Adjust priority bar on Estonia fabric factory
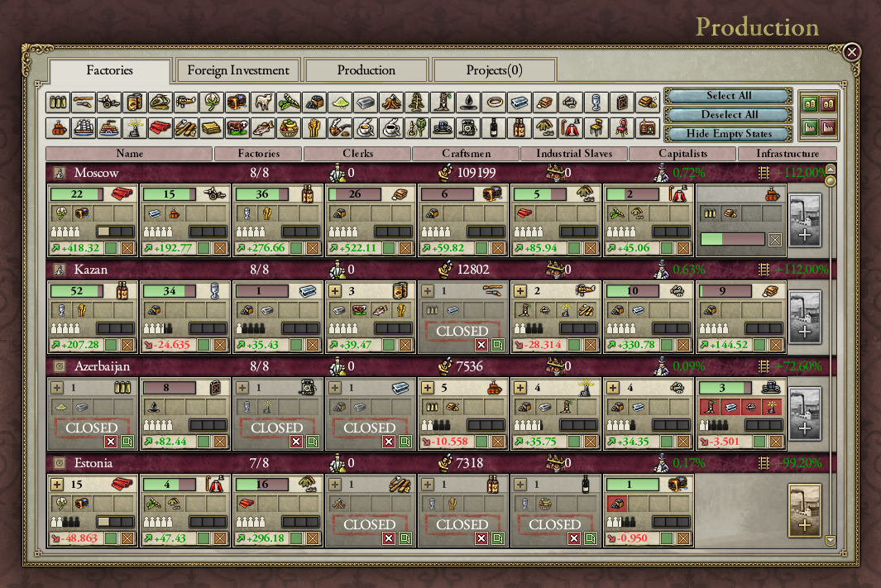 tap(115, 523)
